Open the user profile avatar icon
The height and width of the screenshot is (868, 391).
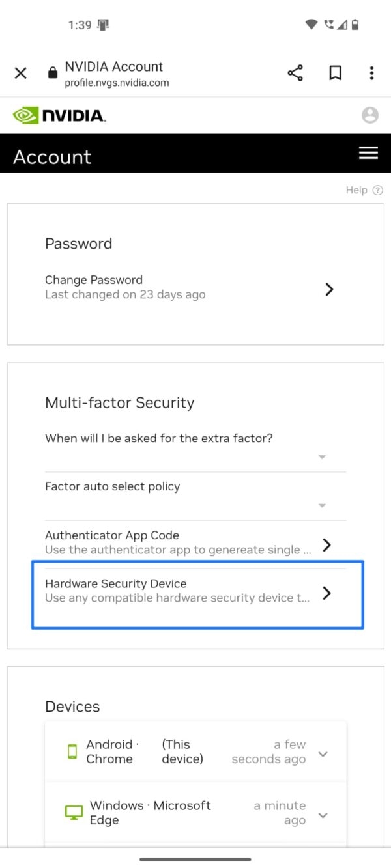[370, 115]
